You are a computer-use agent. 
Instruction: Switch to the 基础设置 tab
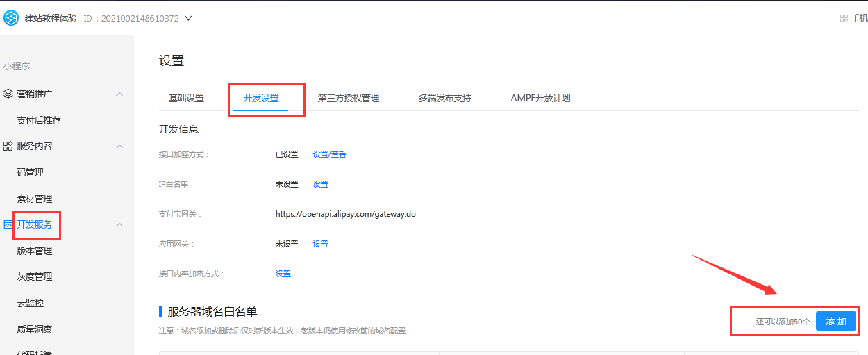click(x=186, y=98)
